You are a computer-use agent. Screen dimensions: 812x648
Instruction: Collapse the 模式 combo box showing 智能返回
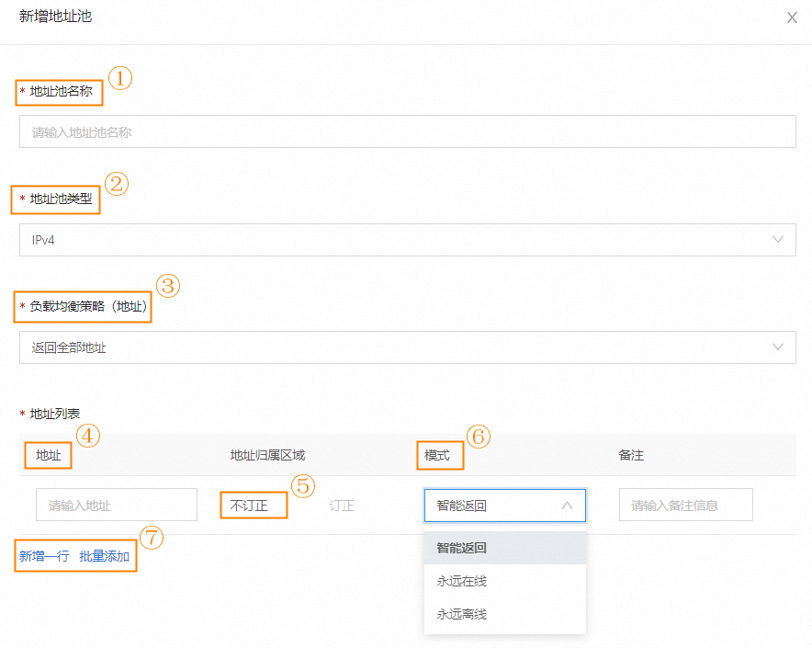click(x=504, y=506)
